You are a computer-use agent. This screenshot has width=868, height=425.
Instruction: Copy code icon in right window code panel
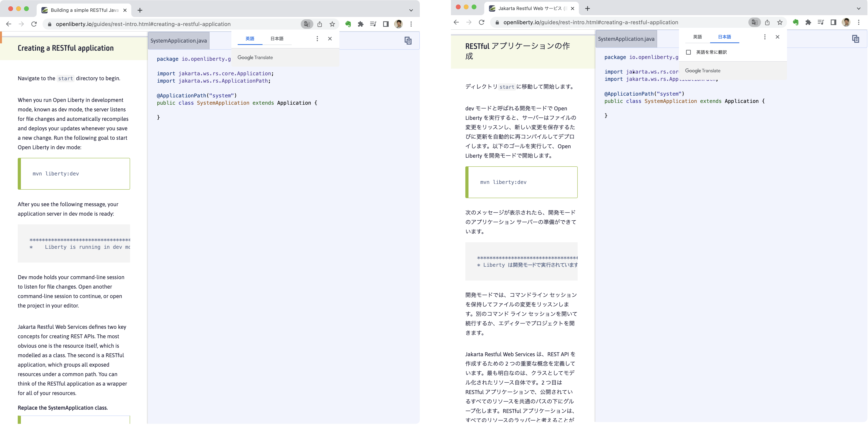856,39
